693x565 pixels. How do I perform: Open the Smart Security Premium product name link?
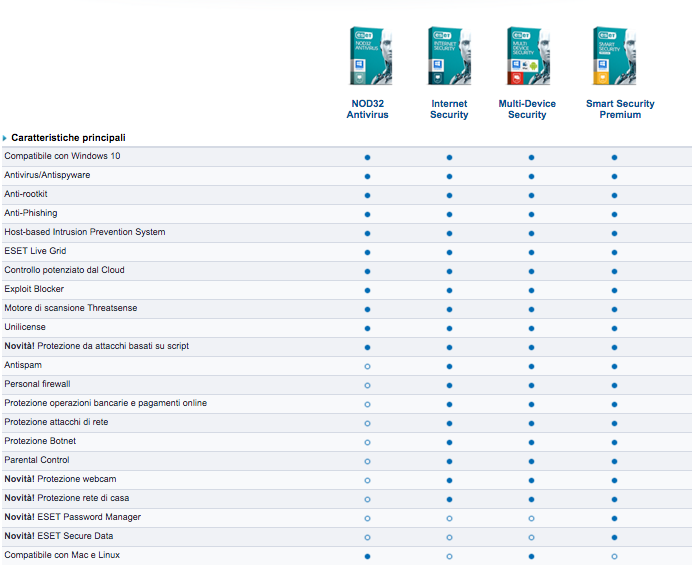click(x=620, y=109)
